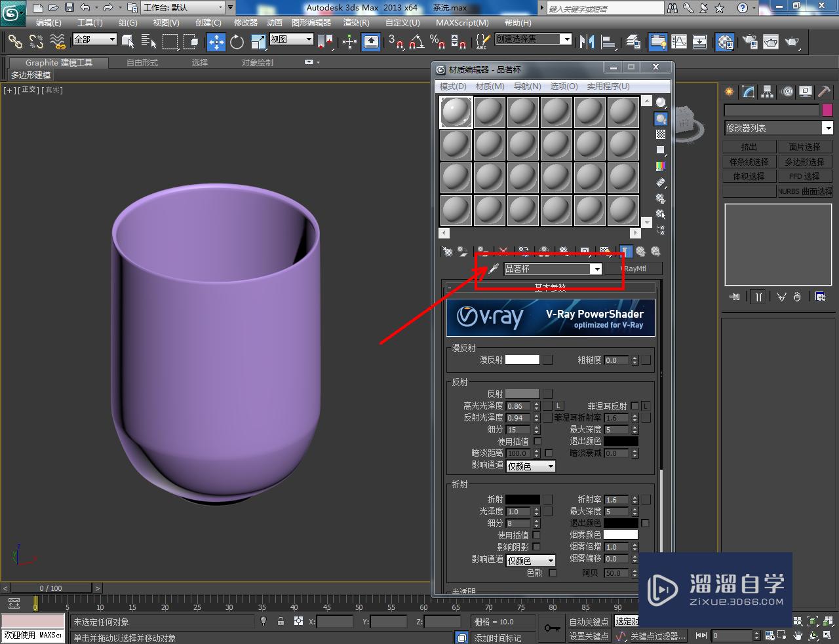Click the white Fog color swatch
This screenshot has width=839, height=644.
621,535
